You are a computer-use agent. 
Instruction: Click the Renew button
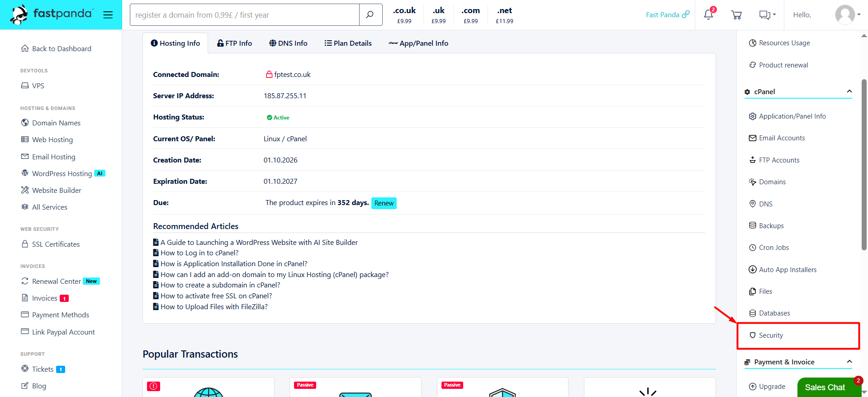point(384,203)
